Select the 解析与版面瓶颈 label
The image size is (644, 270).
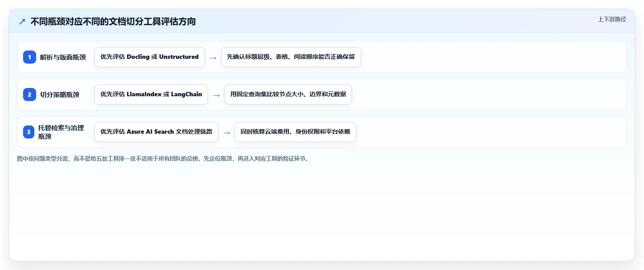[63, 57]
